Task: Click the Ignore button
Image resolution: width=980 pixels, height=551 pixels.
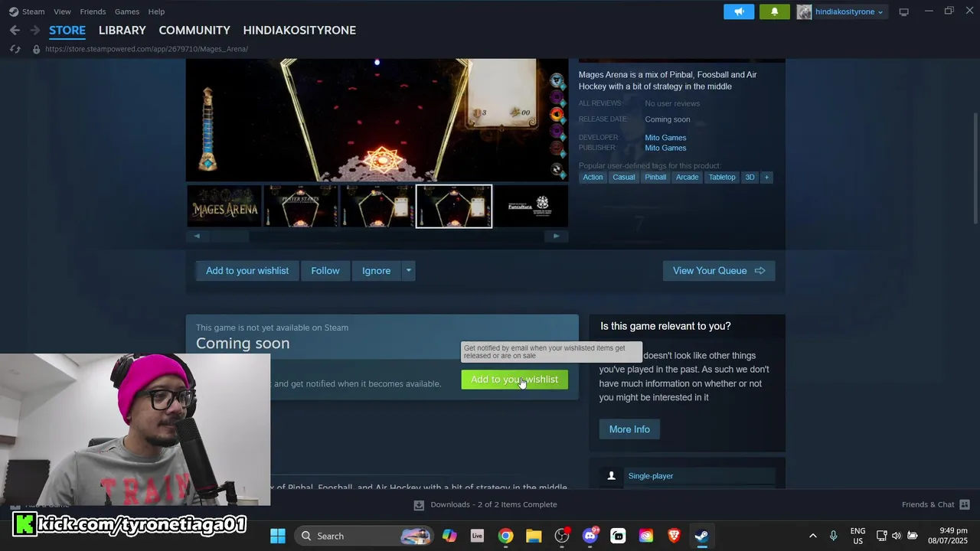Action: (376, 271)
